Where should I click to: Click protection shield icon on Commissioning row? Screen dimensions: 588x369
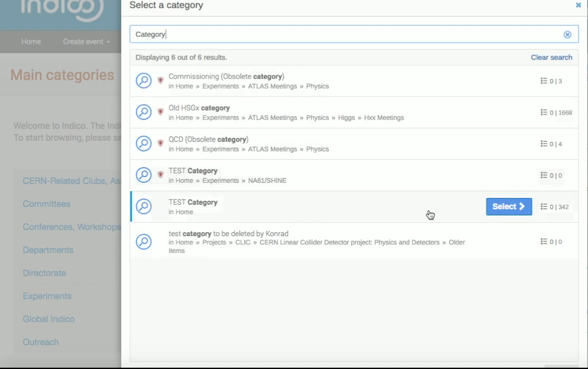click(x=160, y=80)
